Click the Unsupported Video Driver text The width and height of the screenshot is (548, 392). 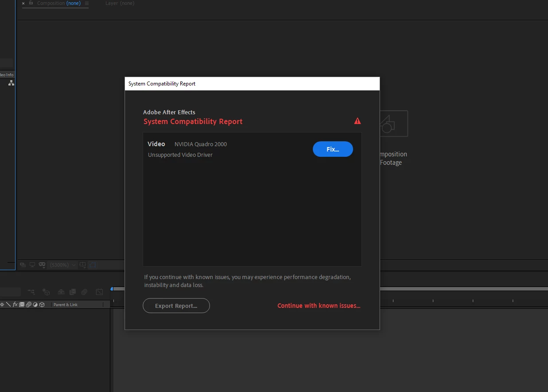(x=180, y=155)
